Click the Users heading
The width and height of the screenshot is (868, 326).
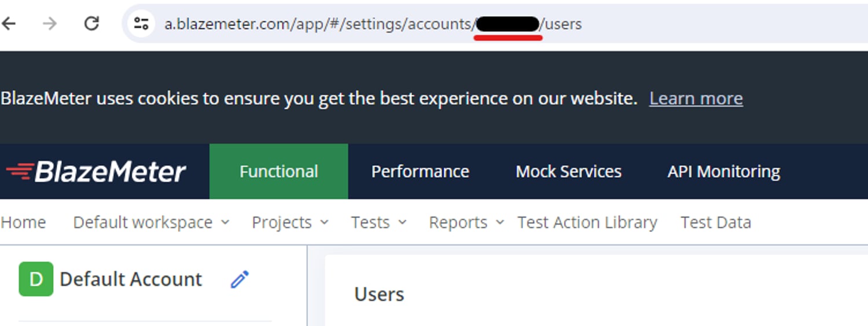(x=379, y=294)
